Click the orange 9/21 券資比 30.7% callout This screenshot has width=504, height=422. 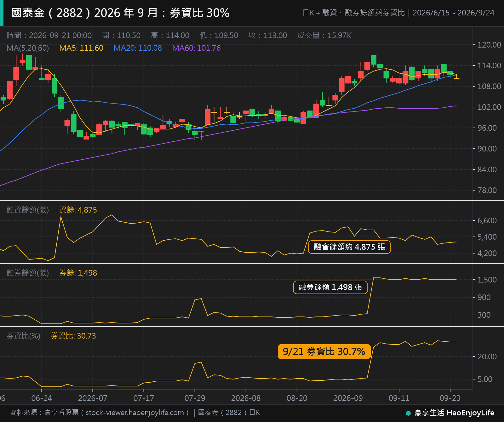tap(324, 351)
